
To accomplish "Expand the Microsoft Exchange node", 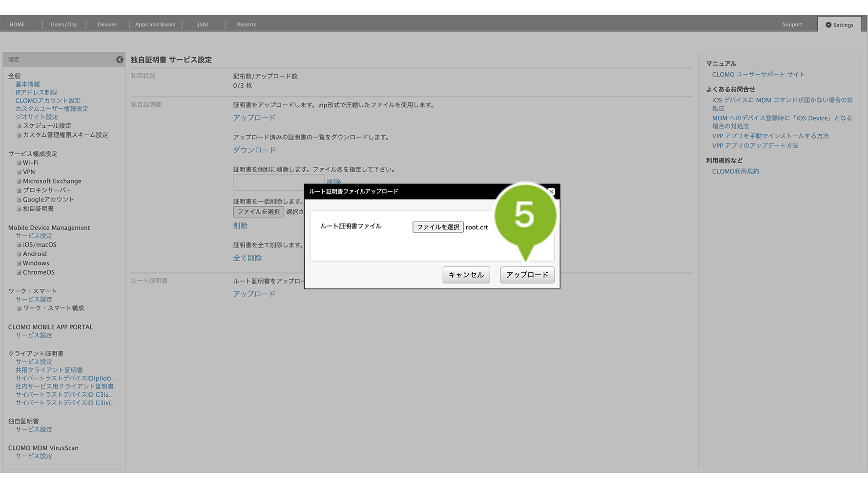I will point(19,182).
